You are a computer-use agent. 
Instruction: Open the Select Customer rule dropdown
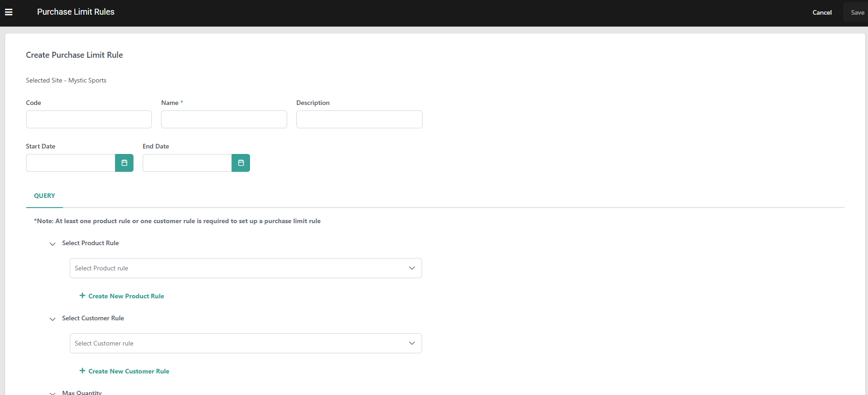(246, 343)
